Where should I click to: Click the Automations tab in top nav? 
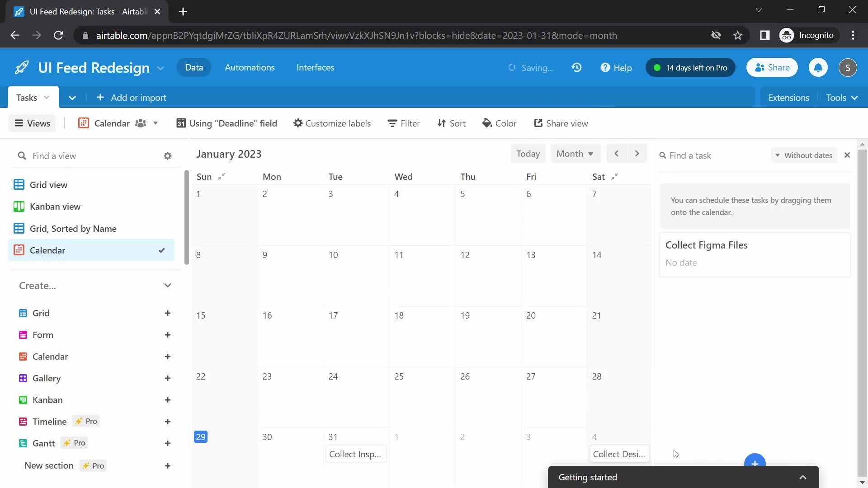[x=250, y=67]
